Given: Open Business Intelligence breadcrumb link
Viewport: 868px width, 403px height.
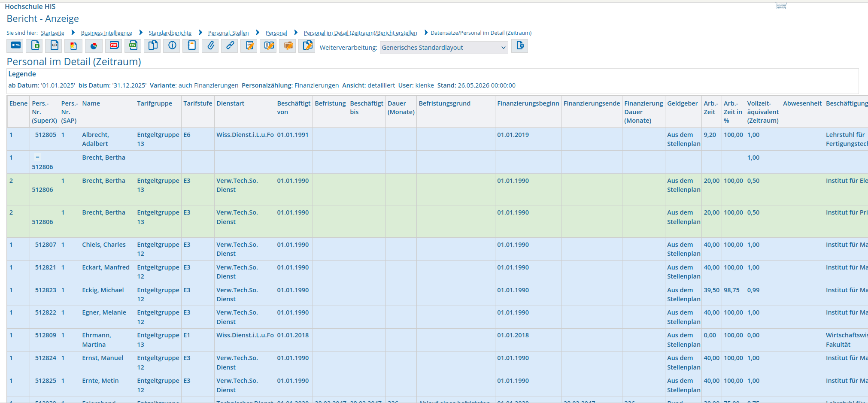Looking at the screenshot, I should click(x=106, y=33).
